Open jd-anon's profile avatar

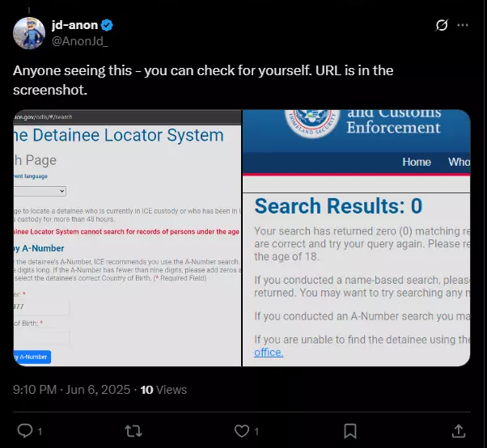(29, 33)
